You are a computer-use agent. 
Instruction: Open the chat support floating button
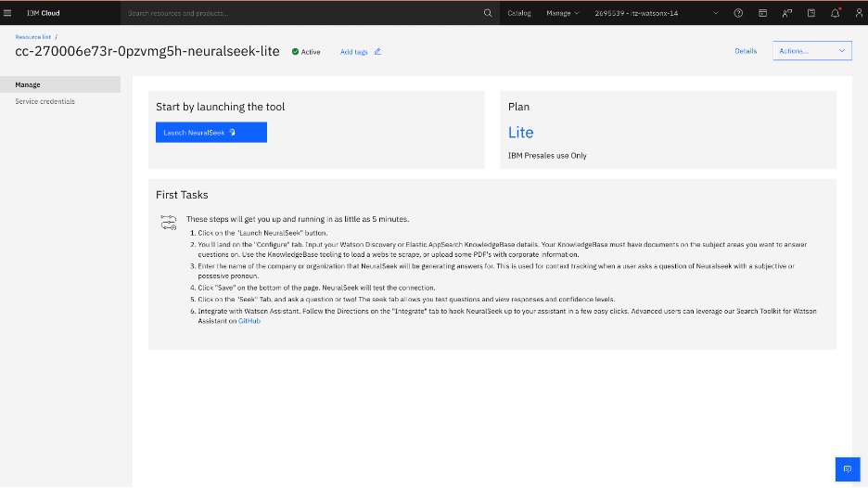point(847,469)
